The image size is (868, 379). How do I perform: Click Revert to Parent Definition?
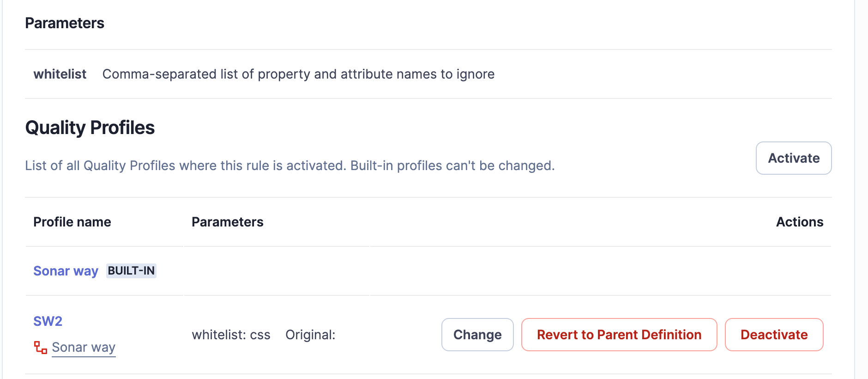tap(619, 335)
